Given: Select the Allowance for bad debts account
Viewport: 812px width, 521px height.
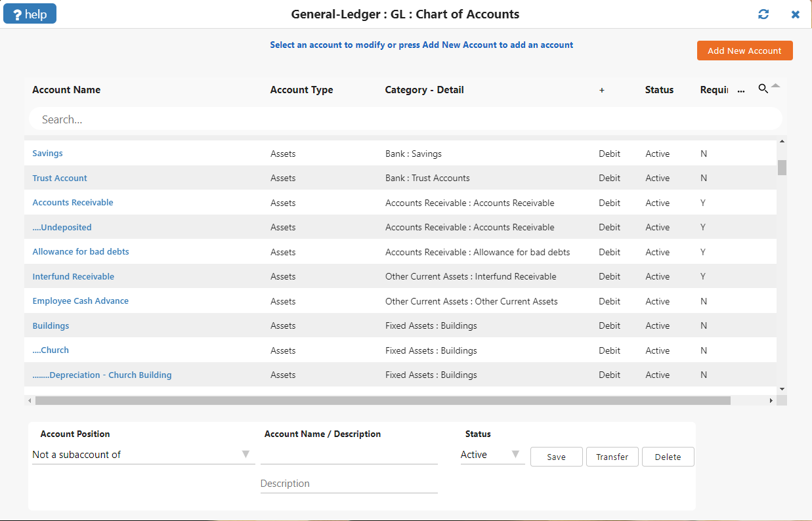Looking at the screenshot, I should click(x=81, y=252).
